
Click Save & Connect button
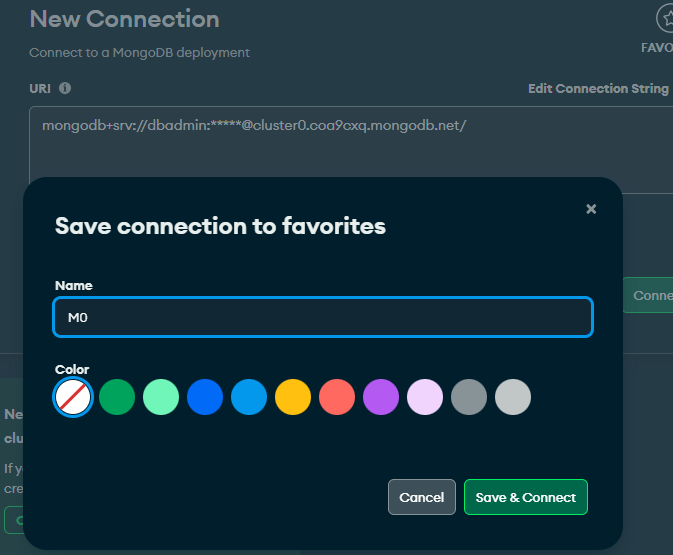(x=526, y=497)
